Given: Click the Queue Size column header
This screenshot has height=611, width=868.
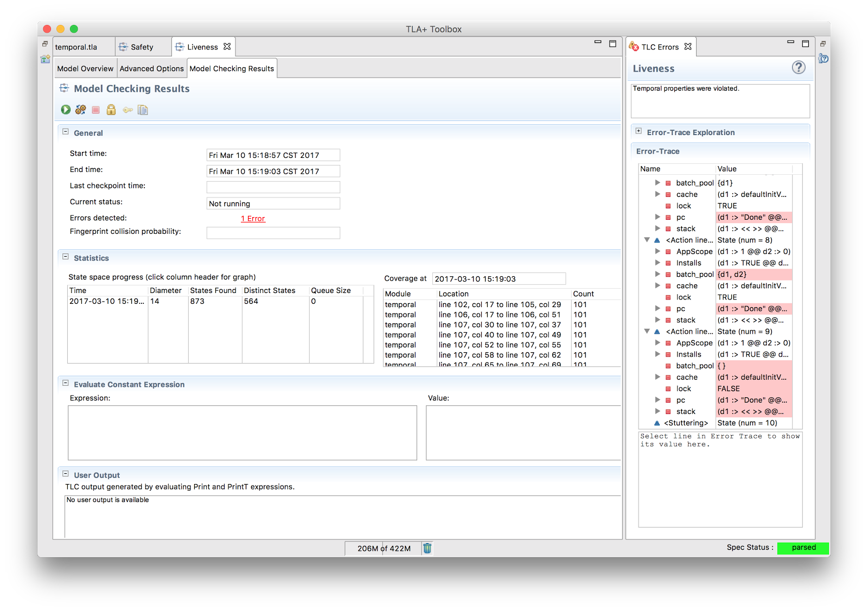Looking at the screenshot, I should [336, 291].
